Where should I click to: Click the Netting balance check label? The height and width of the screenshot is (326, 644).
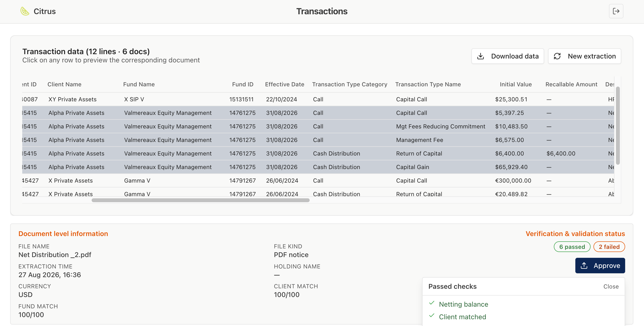[463, 304]
